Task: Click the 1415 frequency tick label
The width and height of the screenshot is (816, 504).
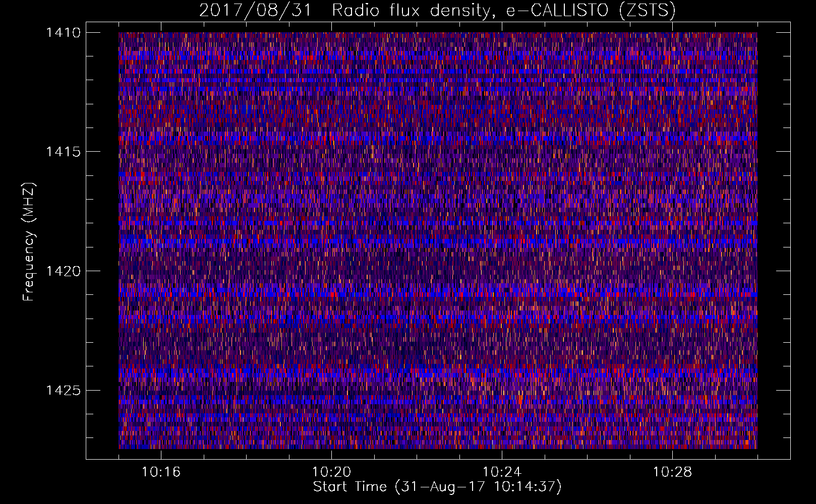Action: point(63,152)
